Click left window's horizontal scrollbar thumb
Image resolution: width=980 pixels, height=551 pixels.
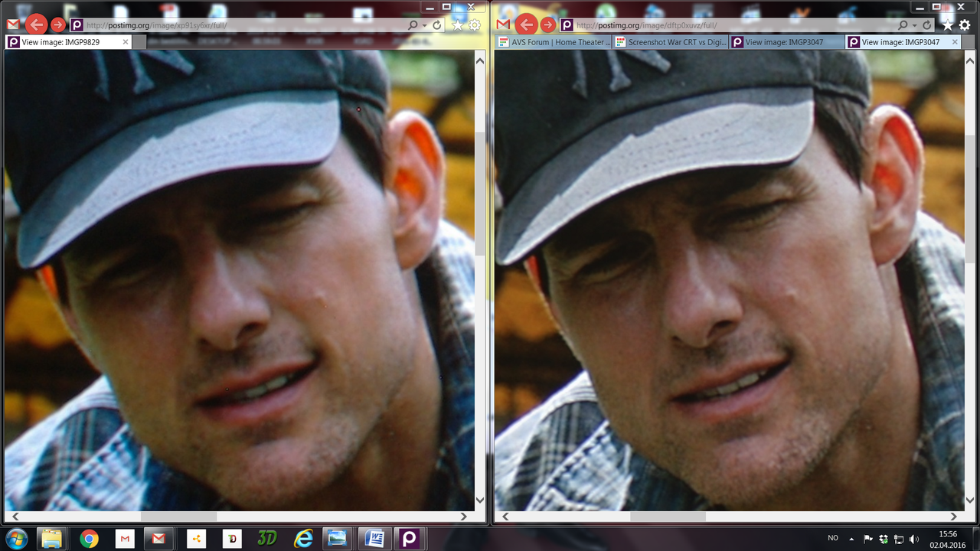tap(179, 517)
